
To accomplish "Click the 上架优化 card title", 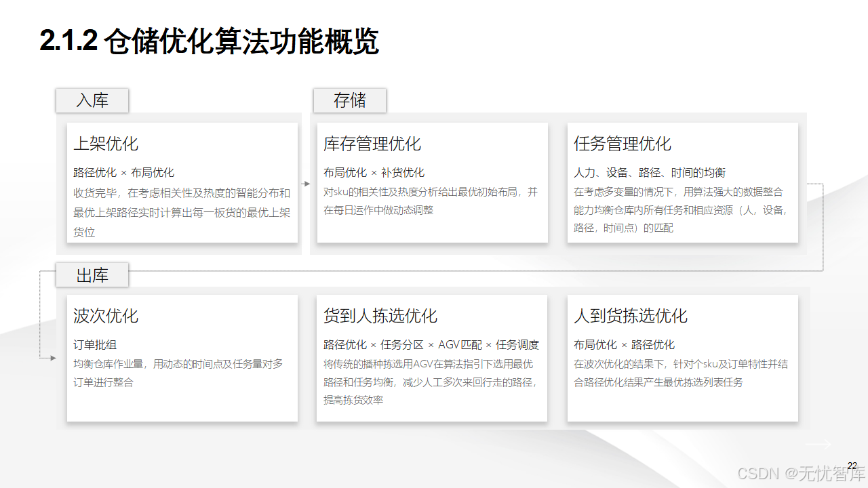I will pos(106,144).
